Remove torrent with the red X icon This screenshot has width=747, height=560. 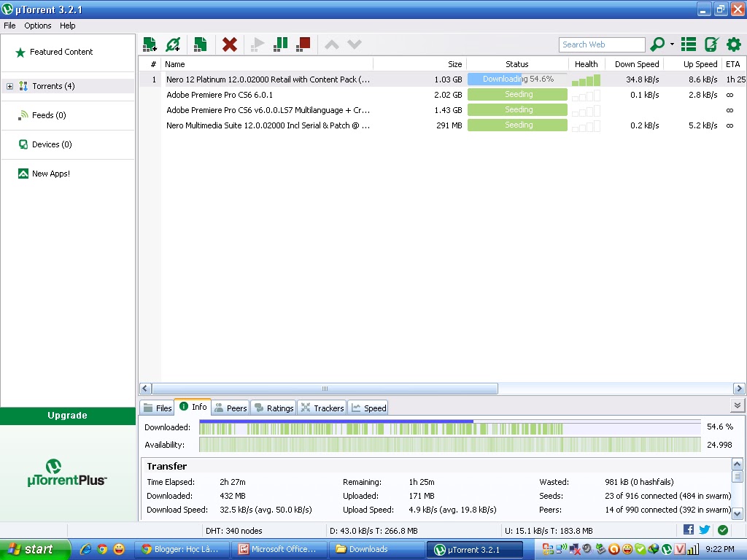(x=230, y=44)
